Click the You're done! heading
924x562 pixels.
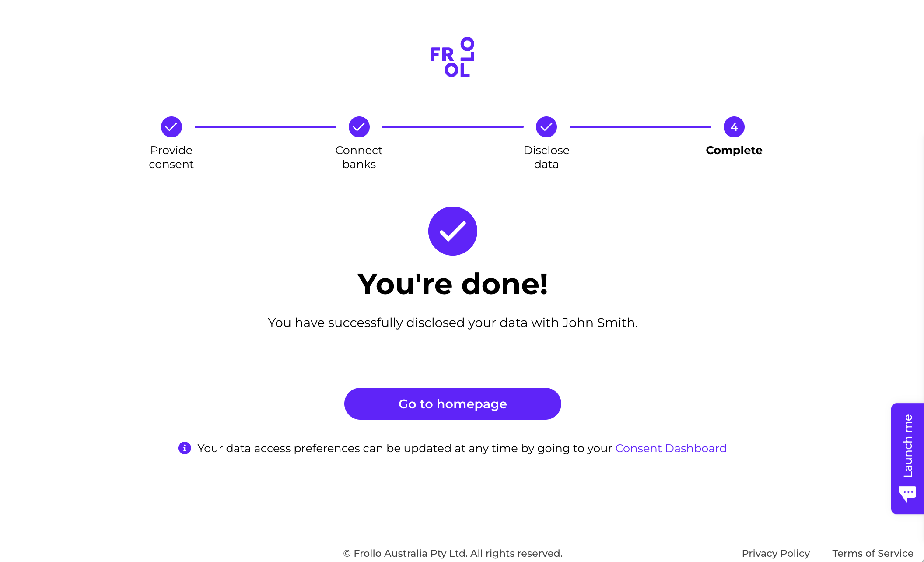(x=453, y=284)
